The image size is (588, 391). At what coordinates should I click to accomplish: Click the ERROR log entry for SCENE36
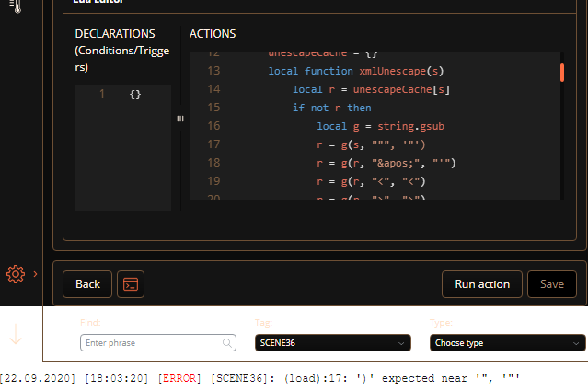point(259,378)
